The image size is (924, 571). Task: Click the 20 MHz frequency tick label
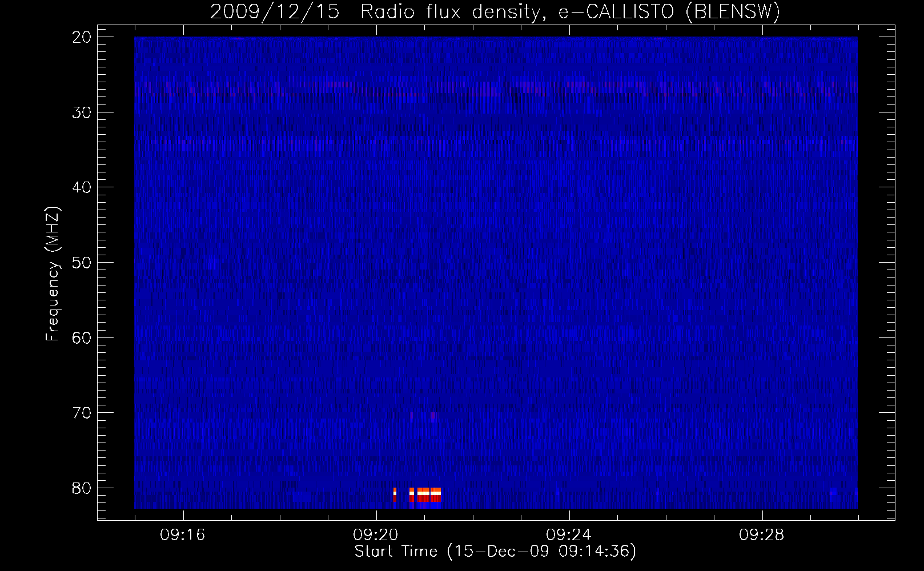82,37
